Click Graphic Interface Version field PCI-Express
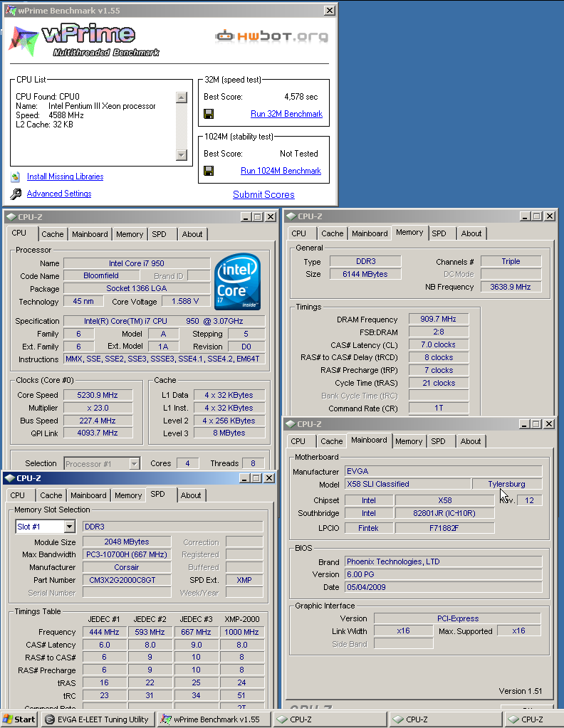 (458, 618)
